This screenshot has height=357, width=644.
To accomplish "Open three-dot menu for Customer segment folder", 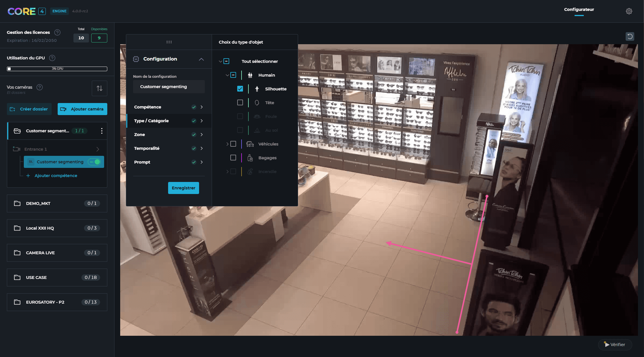I will (x=102, y=131).
